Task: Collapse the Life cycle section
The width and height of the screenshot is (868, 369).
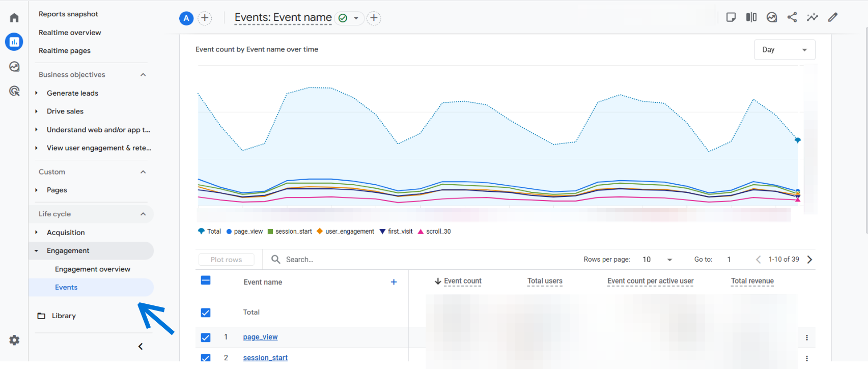Action: pyautogui.click(x=143, y=214)
